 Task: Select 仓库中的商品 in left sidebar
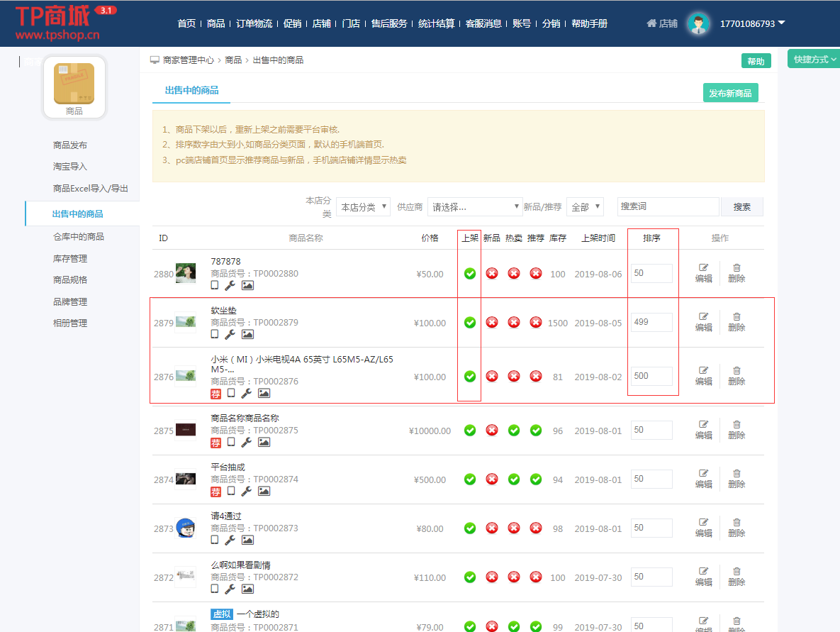pos(79,236)
